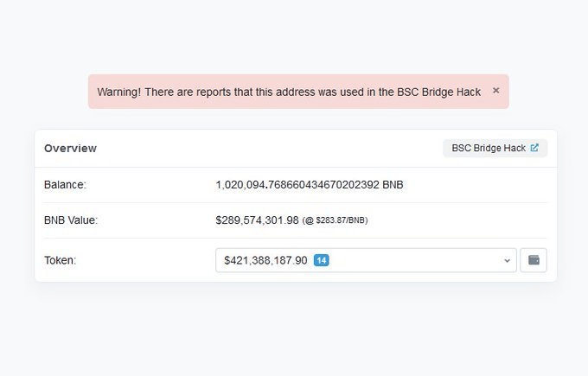Open the external link icon beside BSC Bridge Hack
The image size is (588, 376).
(534, 148)
